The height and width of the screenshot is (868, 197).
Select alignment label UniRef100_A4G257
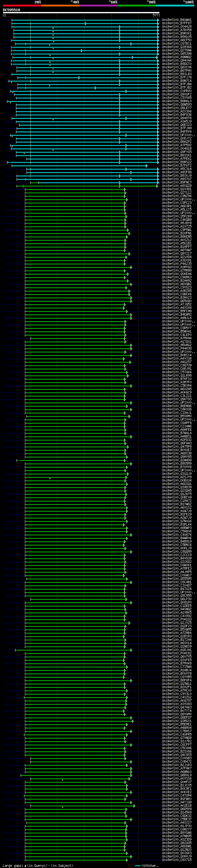177,362
